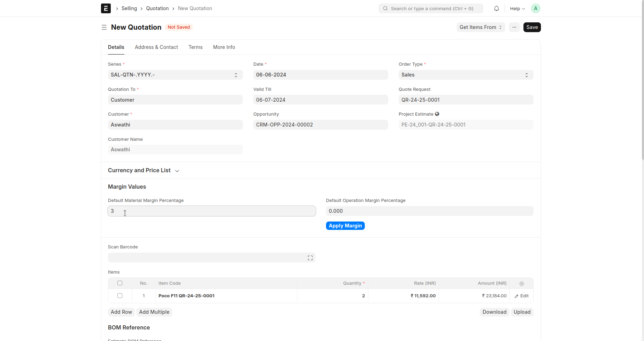The image size is (644, 341).
Task: Open the Order Type dropdown
Action: point(465,75)
